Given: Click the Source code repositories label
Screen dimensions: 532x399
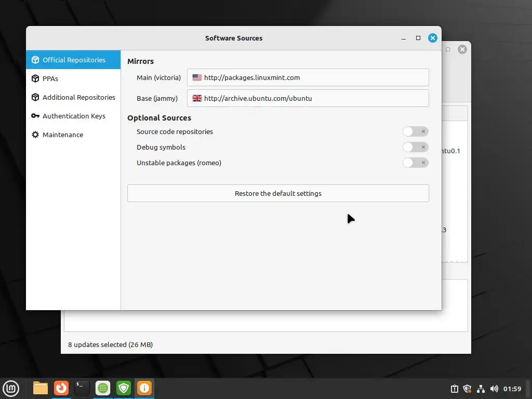Looking at the screenshot, I should pyautogui.click(x=175, y=131).
